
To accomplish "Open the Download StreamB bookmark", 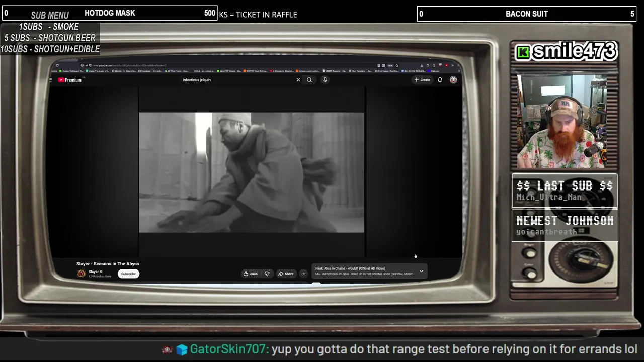I will point(151,71).
